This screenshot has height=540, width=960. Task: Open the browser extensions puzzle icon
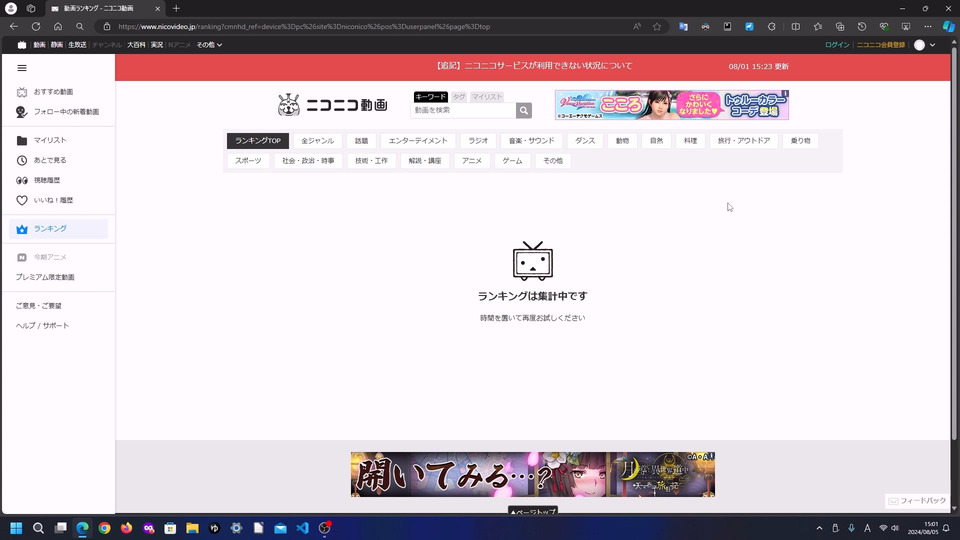tap(771, 26)
